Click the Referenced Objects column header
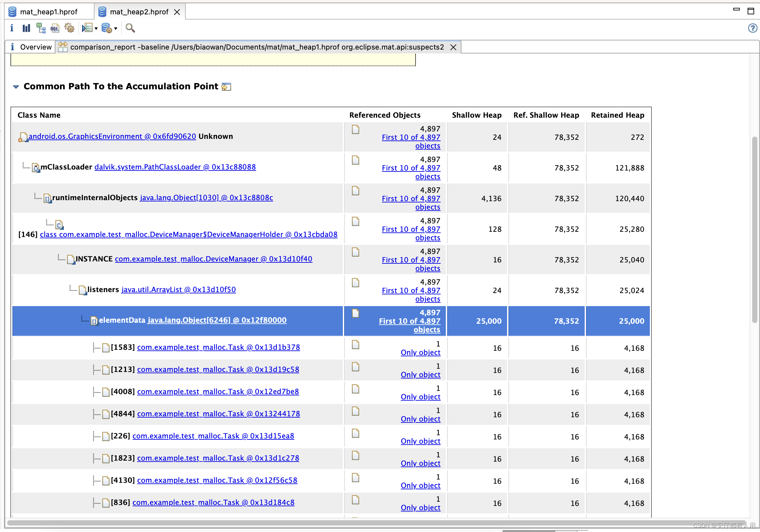The image size is (760, 532). click(x=385, y=115)
